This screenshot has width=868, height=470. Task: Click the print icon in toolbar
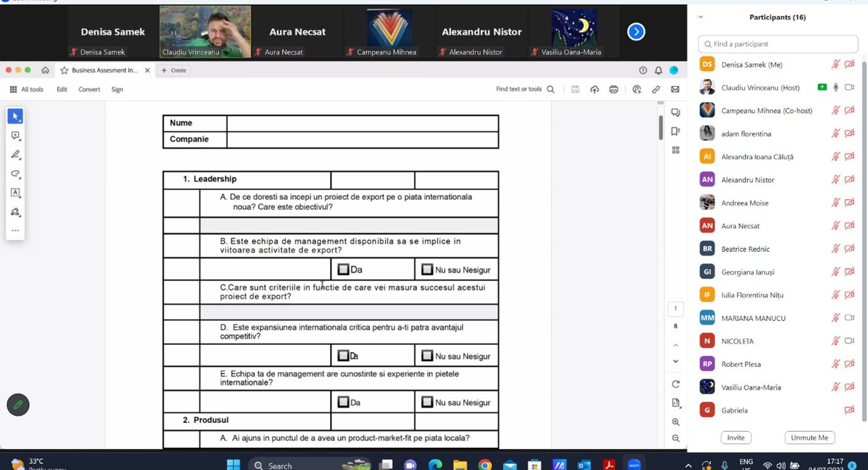(x=614, y=90)
